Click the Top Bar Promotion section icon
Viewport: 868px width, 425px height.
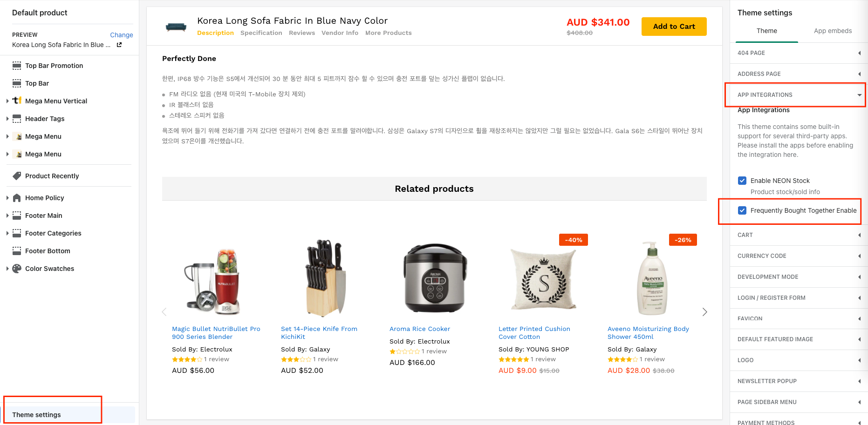click(x=17, y=66)
